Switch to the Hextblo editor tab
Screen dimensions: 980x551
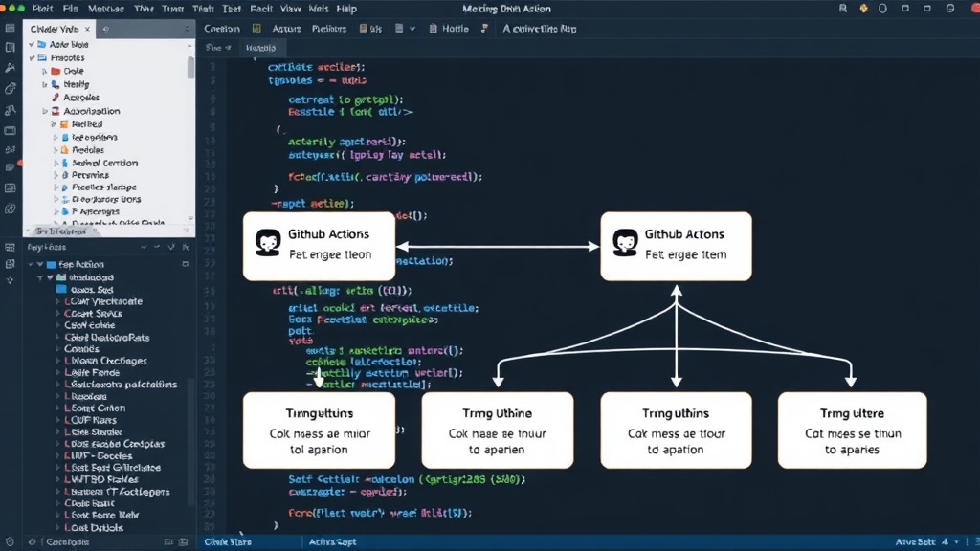(260, 48)
